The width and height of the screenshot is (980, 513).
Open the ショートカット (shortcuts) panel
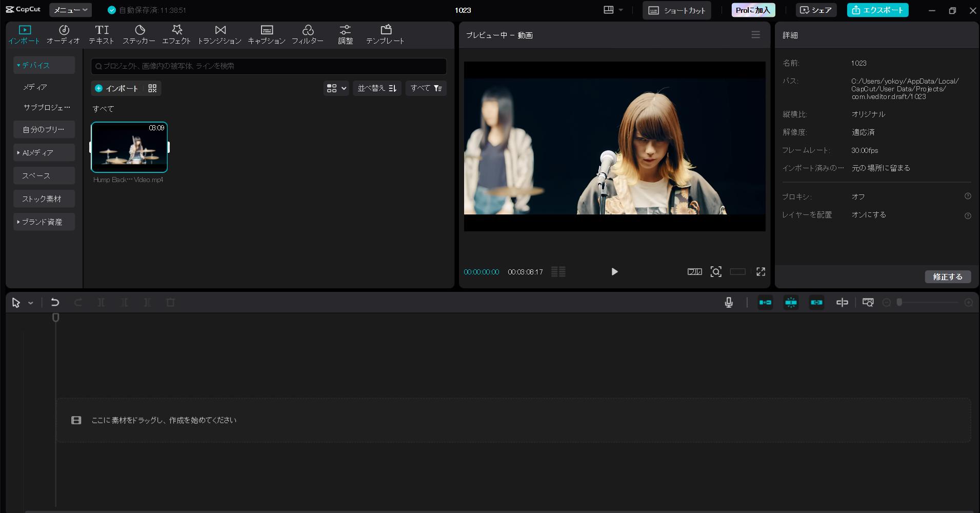[x=676, y=10]
